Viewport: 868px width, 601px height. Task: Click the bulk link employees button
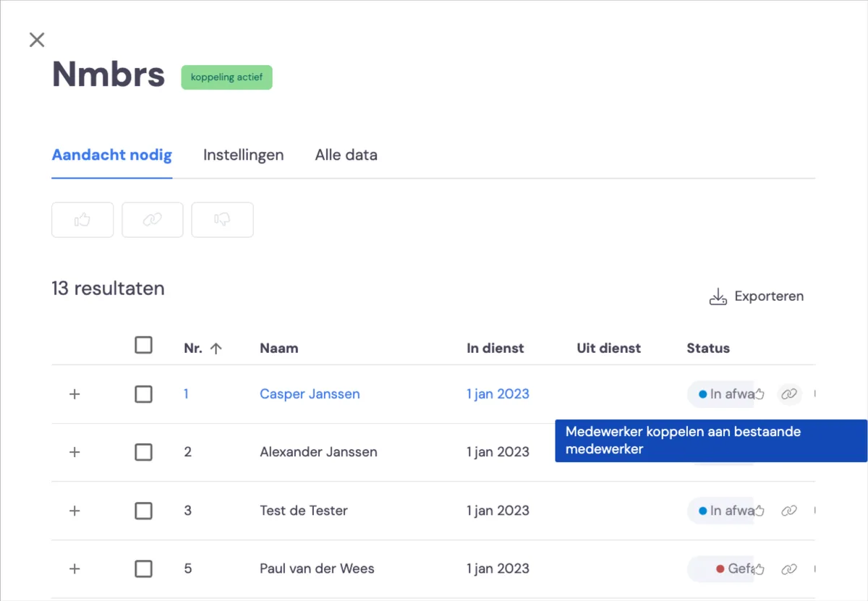coord(153,220)
